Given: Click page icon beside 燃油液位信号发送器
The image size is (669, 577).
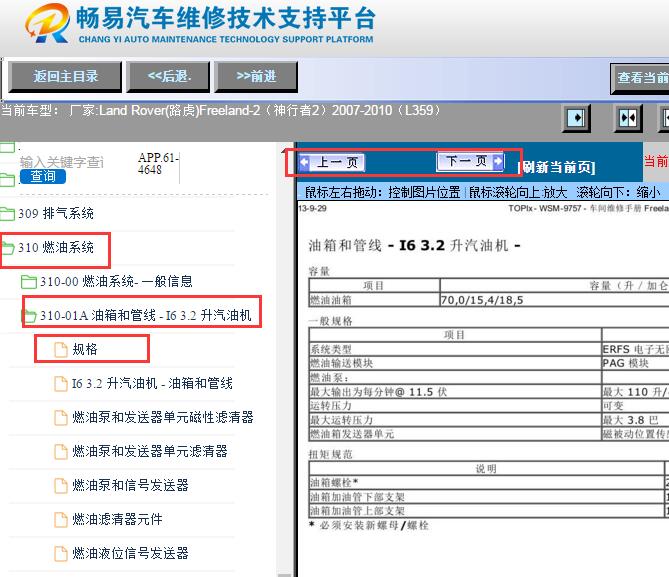Looking at the screenshot, I should click(x=61, y=554).
